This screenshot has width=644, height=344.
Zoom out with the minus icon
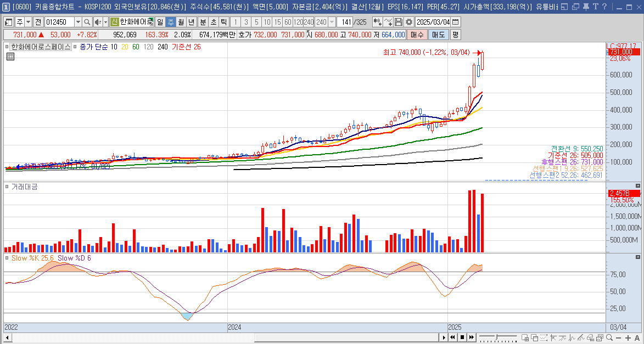point(619,338)
